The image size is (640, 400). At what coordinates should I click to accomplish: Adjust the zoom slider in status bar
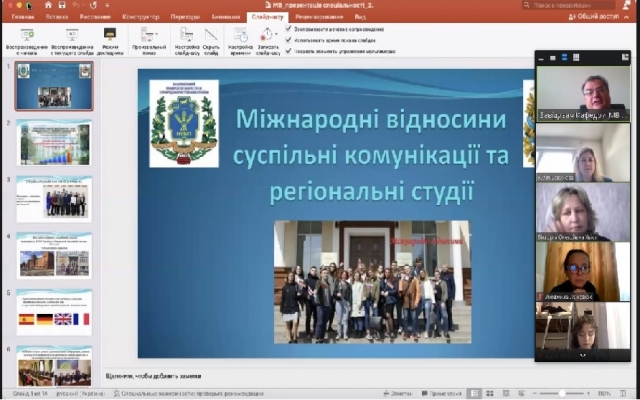click(573, 394)
